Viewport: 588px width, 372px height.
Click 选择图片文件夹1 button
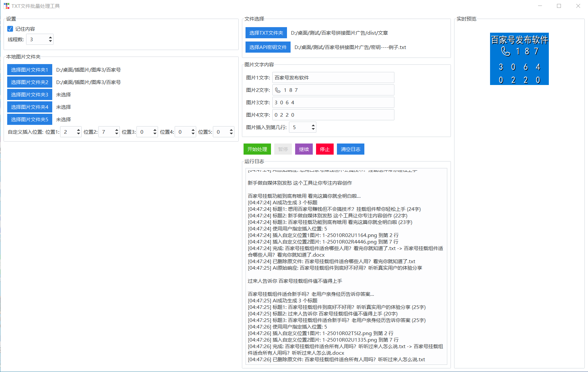[30, 70]
